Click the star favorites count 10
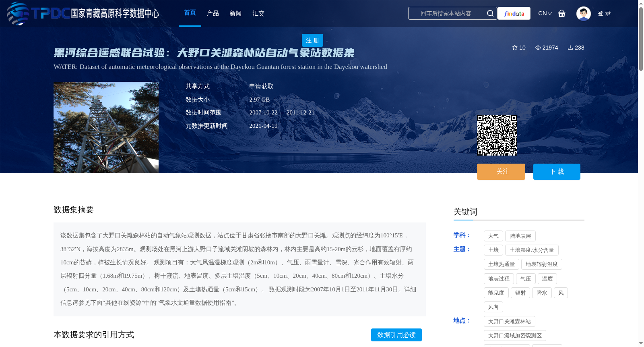This screenshot has height=347, width=644. point(519,48)
